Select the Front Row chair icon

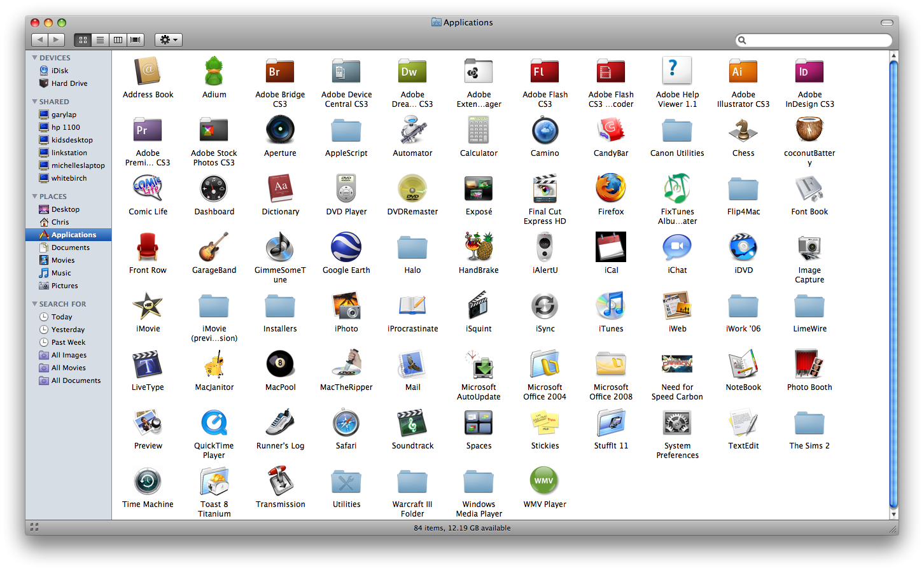coord(148,247)
